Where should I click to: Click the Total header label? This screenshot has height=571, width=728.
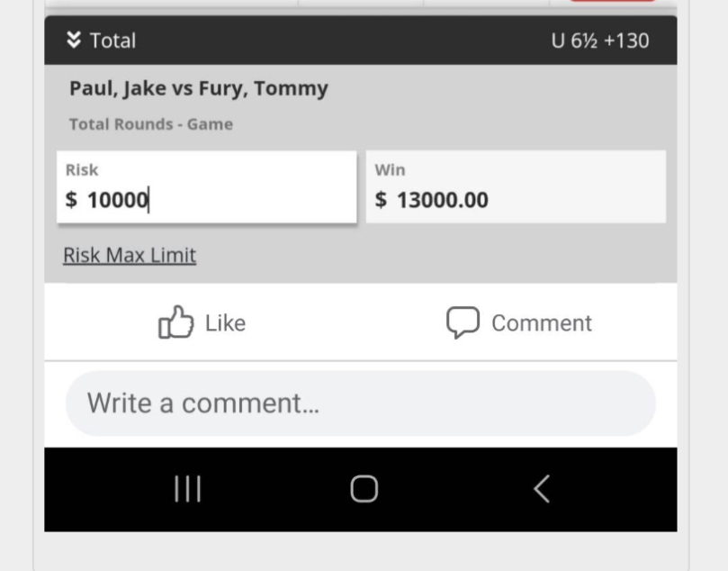[x=112, y=41]
